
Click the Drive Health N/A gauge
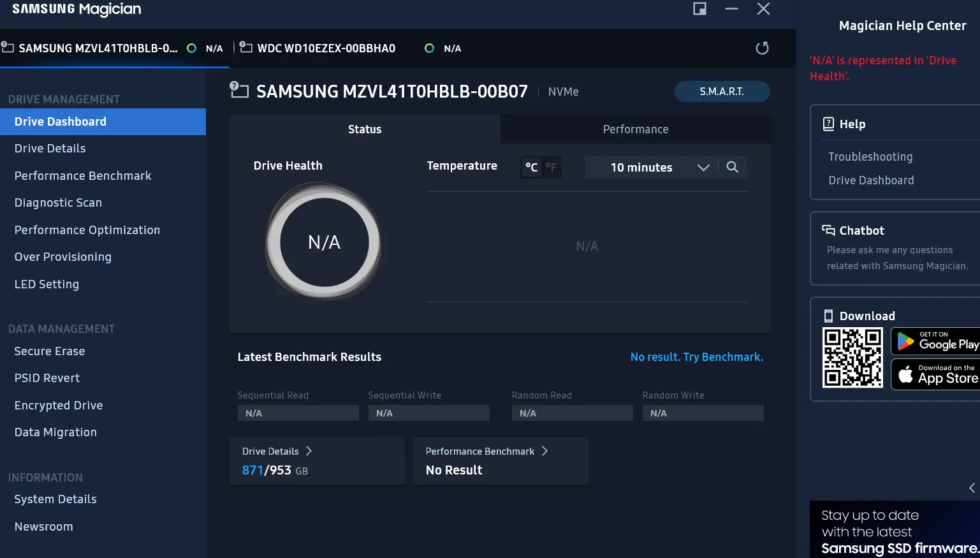coord(324,242)
